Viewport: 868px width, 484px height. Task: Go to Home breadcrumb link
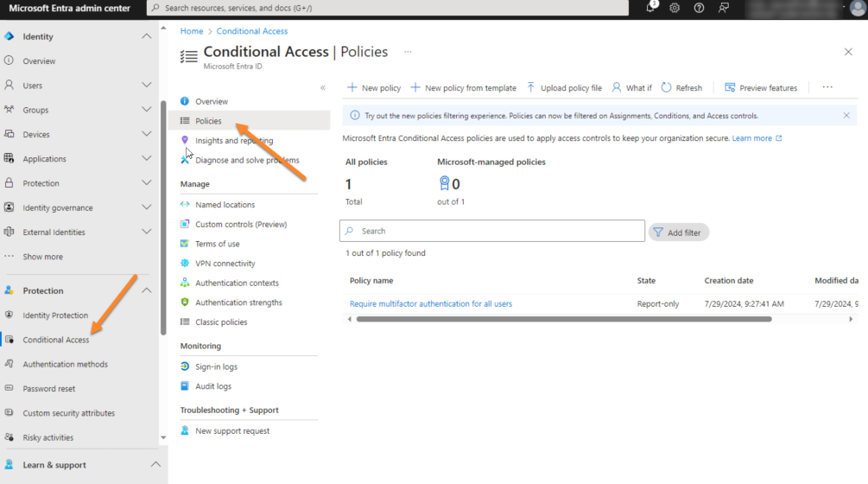point(192,31)
